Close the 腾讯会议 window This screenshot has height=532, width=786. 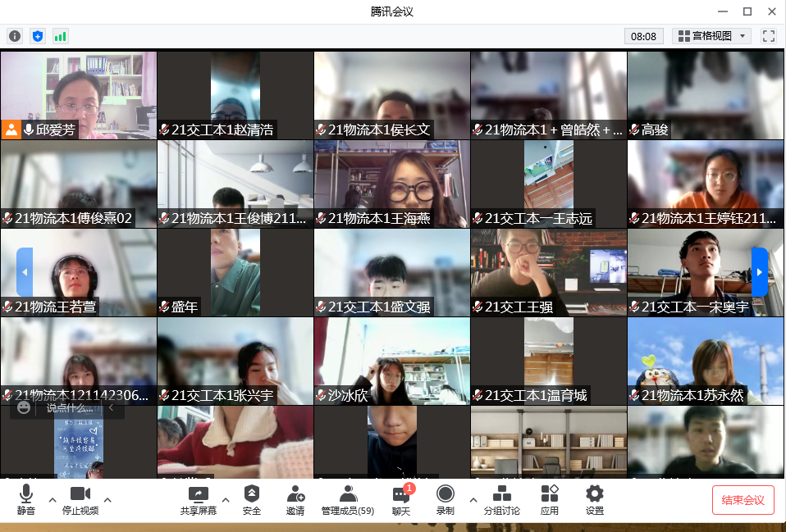click(772, 11)
